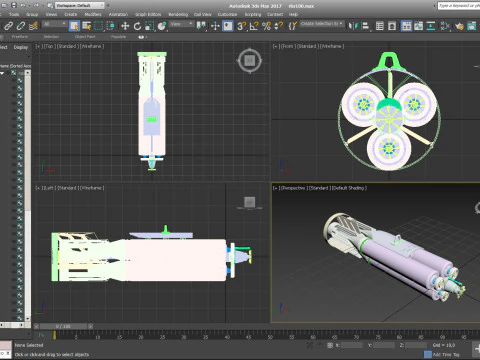Image resolution: width=480 pixels, height=360 pixels.
Task: Toggle the Layer Explorer icon
Action: (392, 26)
